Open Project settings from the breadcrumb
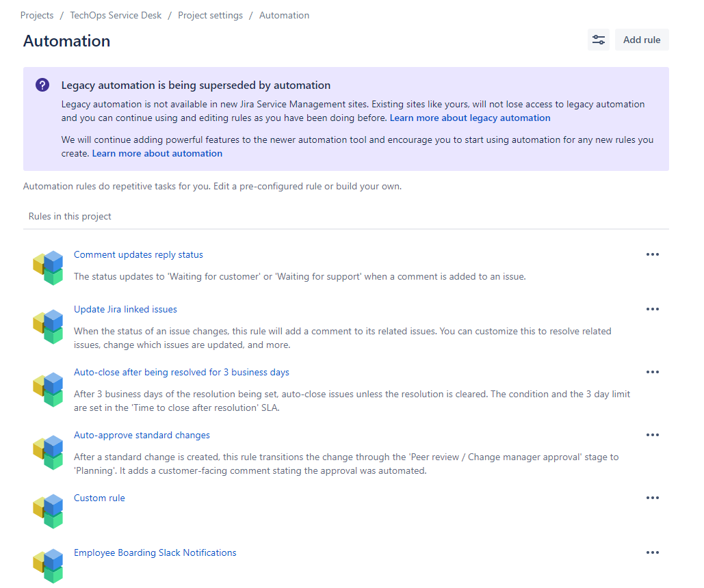The width and height of the screenshot is (704, 588). coord(210,15)
